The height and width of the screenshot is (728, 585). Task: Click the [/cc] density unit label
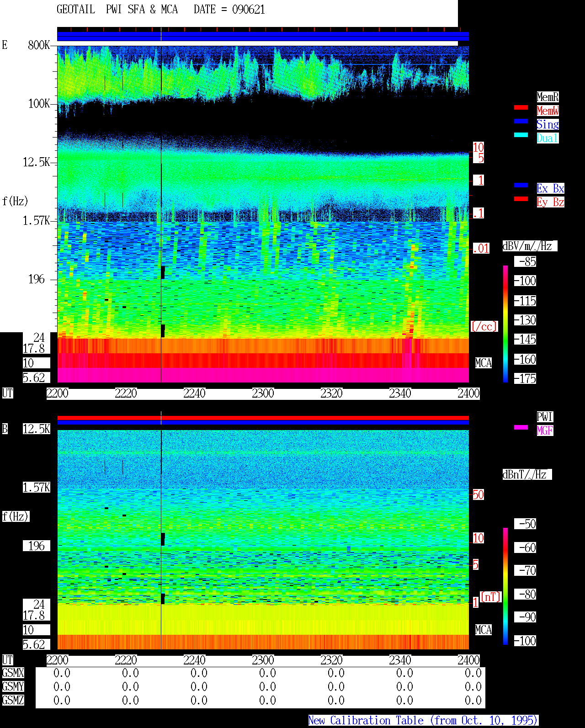point(484,327)
